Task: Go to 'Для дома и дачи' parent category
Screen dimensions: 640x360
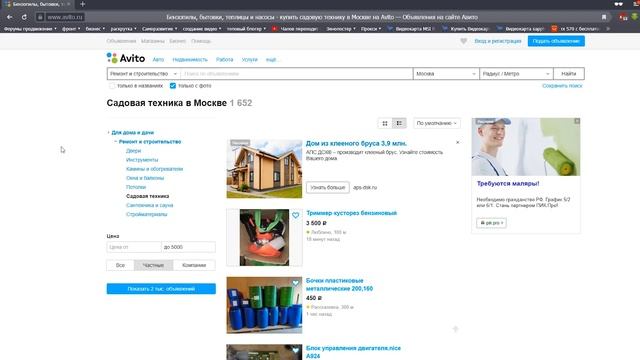Action: (133, 133)
